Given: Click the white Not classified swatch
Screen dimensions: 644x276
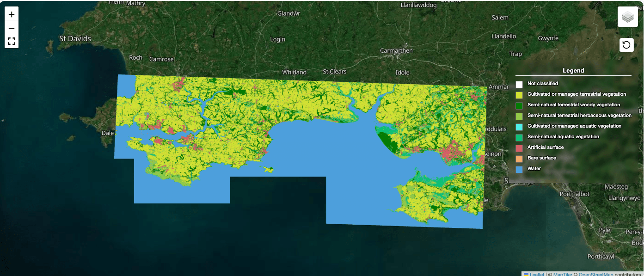Looking at the screenshot, I should (x=519, y=84).
